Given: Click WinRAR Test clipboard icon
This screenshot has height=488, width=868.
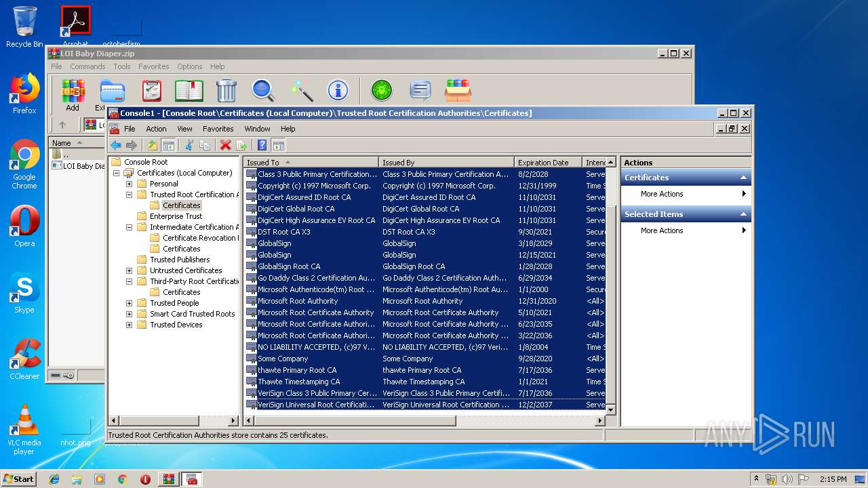Looking at the screenshot, I should click(x=152, y=90).
